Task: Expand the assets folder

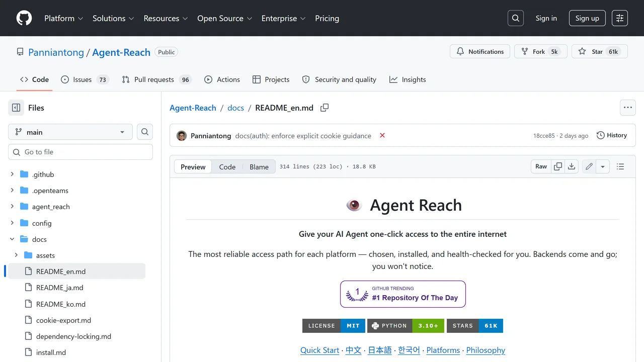Action: pos(17,255)
